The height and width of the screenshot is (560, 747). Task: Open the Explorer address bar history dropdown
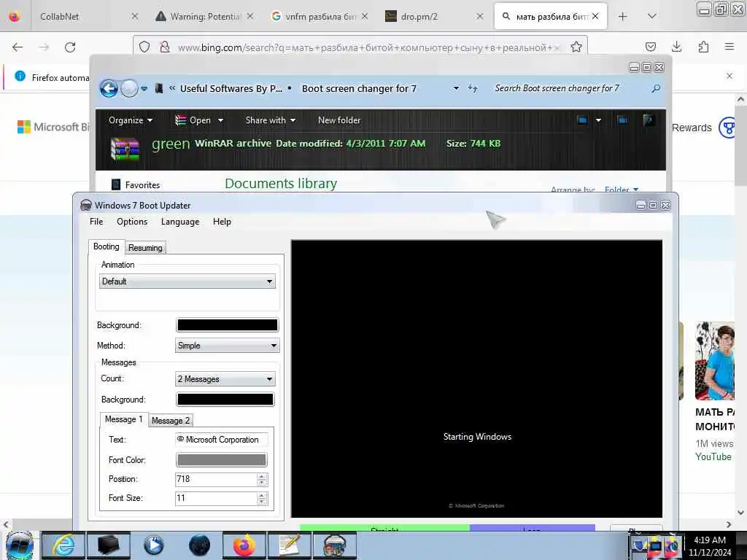click(x=456, y=88)
